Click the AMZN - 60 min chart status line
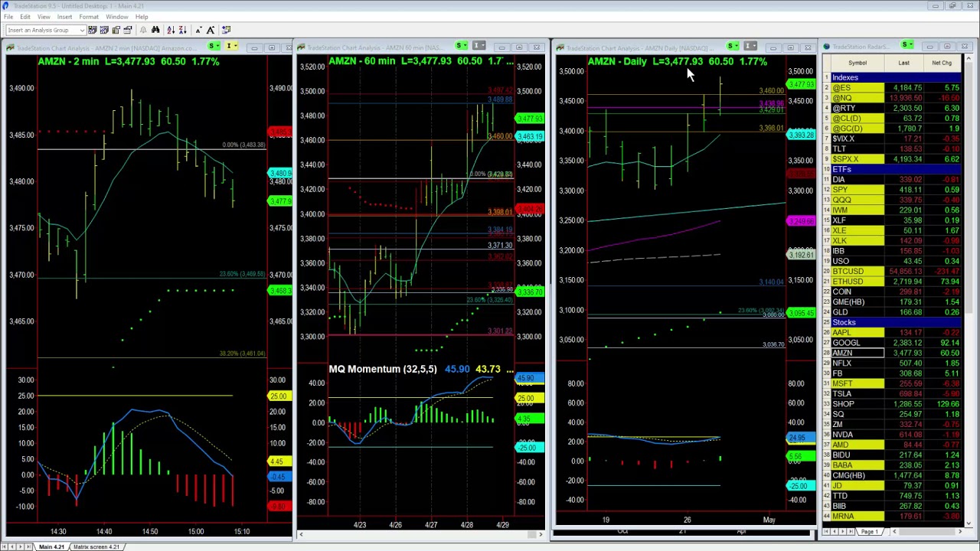Viewport: 980px width, 551px height. pyautogui.click(x=421, y=61)
